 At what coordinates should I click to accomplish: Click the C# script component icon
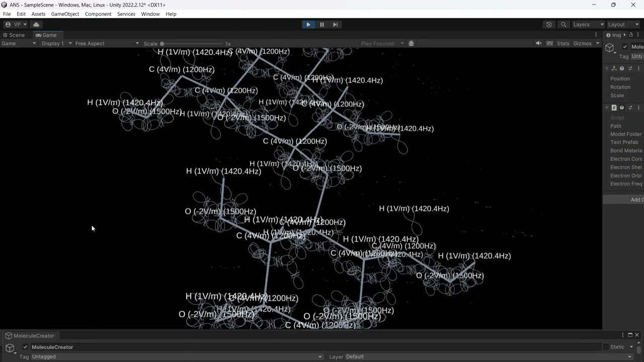tap(614, 108)
